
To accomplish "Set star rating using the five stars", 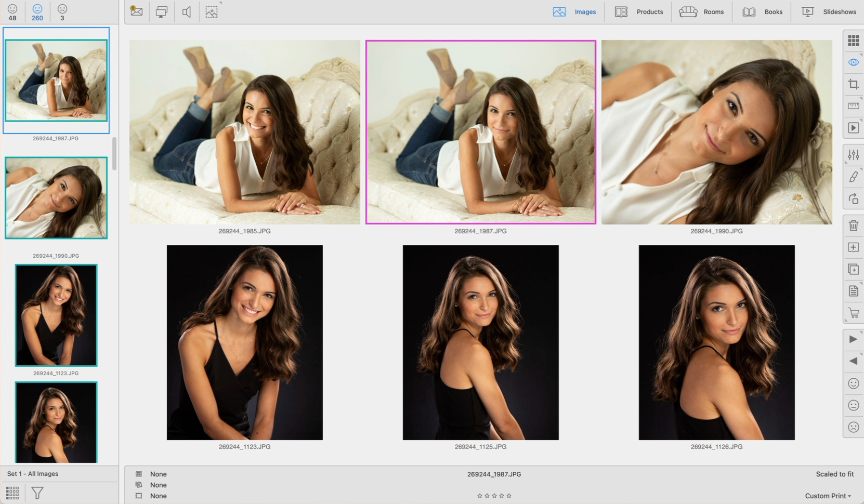I will point(494,496).
